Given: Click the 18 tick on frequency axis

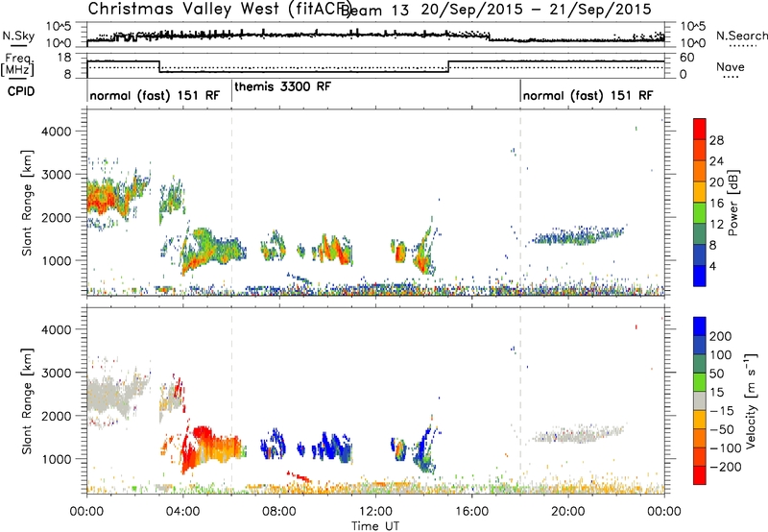Looking at the screenshot, I should (64, 58).
